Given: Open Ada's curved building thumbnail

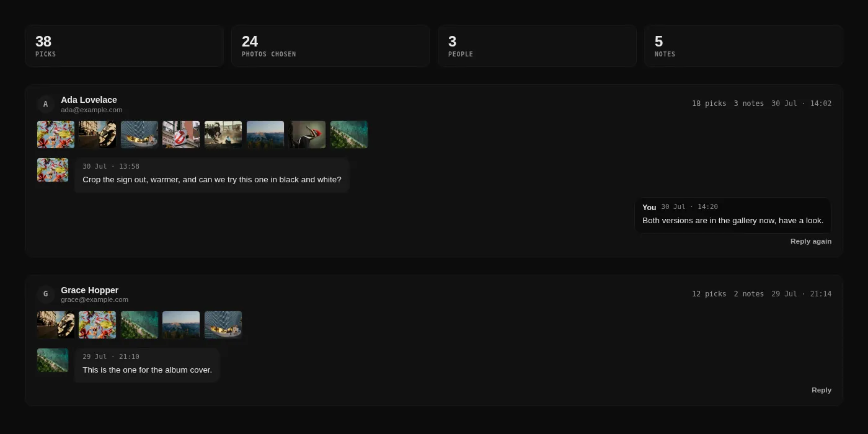Looking at the screenshot, I should [139, 135].
